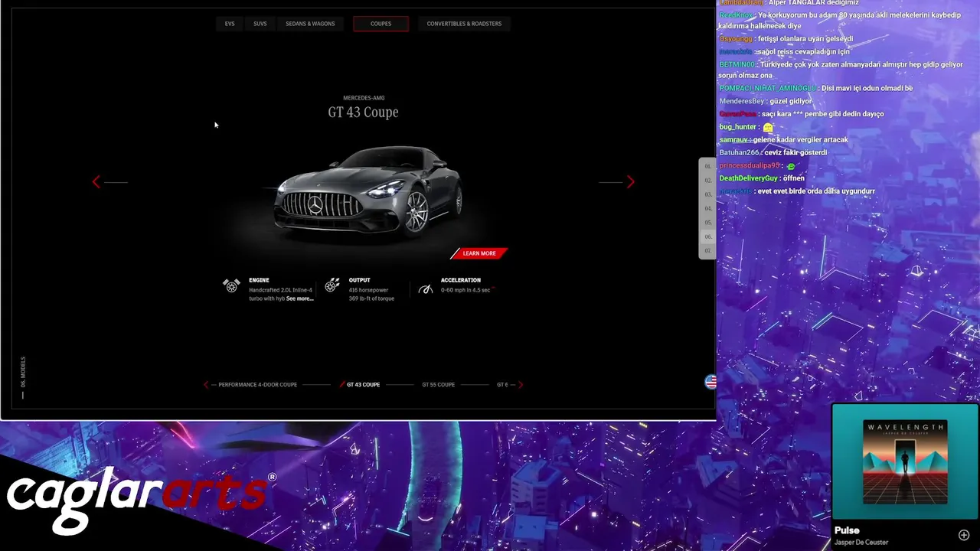
Task: Click the US flag region icon
Action: pos(710,382)
